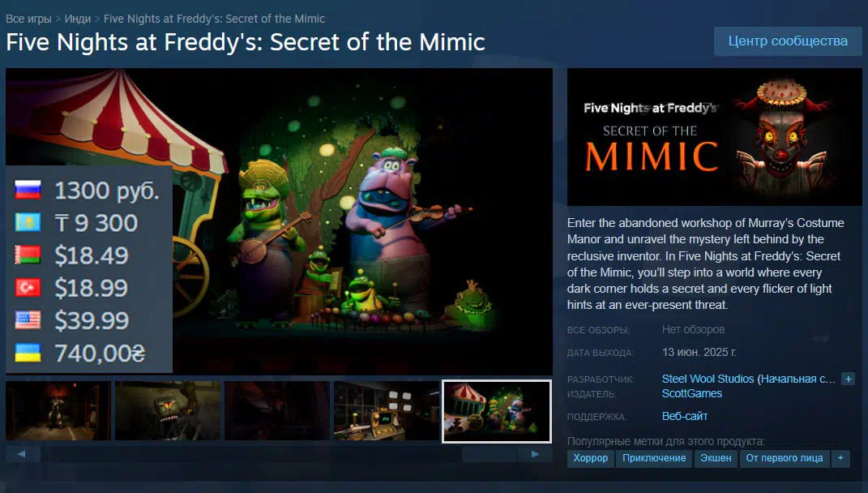Click the left arrow of thumbnail strip
This screenshot has width=868, height=493.
[x=23, y=454]
